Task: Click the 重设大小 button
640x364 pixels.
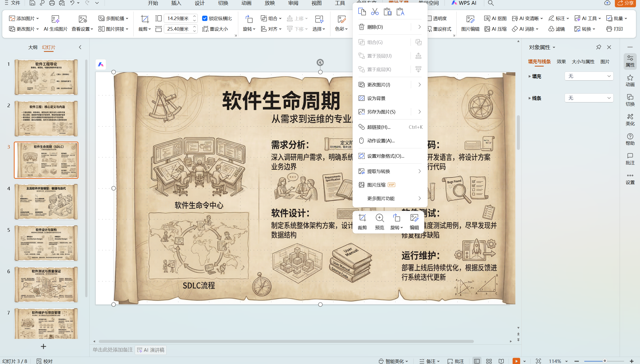Action: tap(215, 29)
